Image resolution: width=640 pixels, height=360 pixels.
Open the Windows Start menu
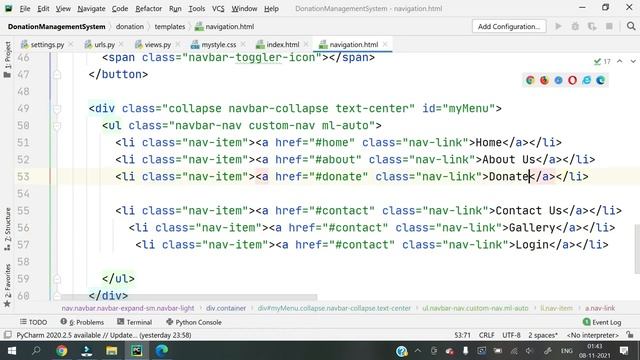pos(12,351)
